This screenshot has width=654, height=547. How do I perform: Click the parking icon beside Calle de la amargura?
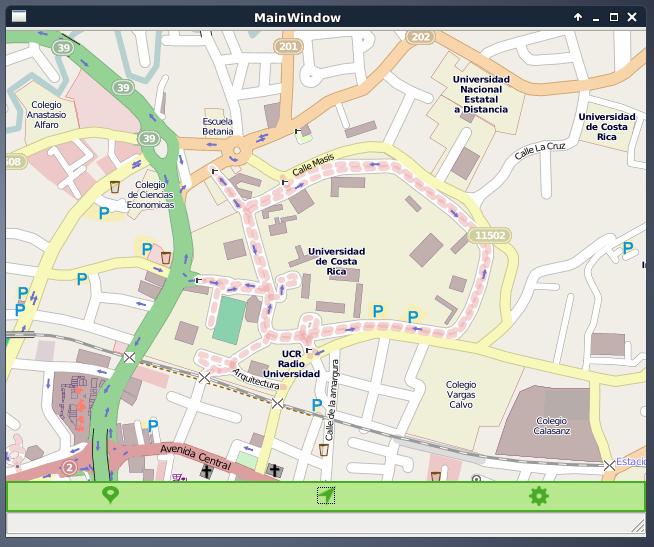[317, 405]
